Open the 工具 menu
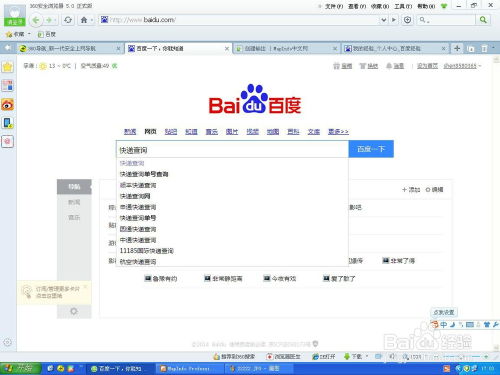The height and width of the screenshot is (375, 500). coord(403,6)
